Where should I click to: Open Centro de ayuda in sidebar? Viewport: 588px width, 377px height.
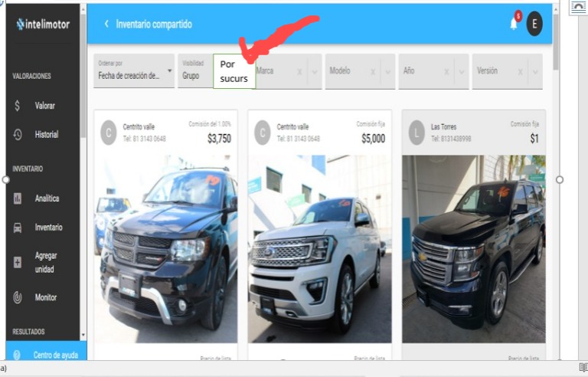[46, 355]
